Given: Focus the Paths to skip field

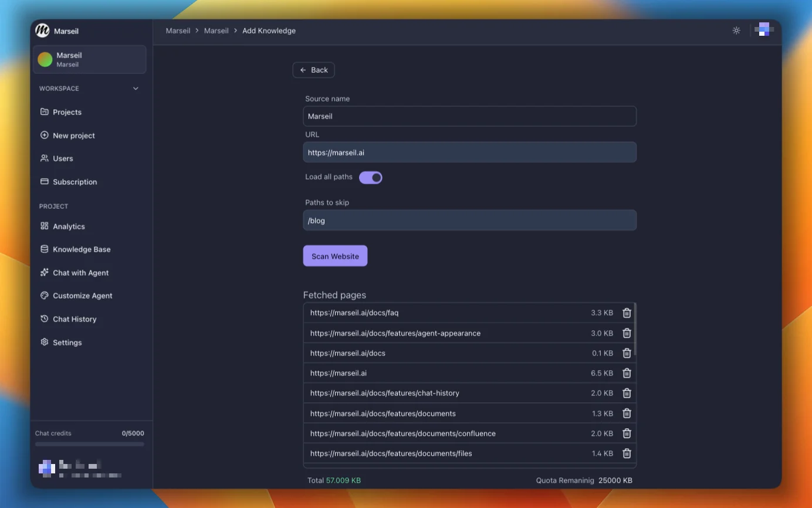Looking at the screenshot, I should [x=470, y=221].
